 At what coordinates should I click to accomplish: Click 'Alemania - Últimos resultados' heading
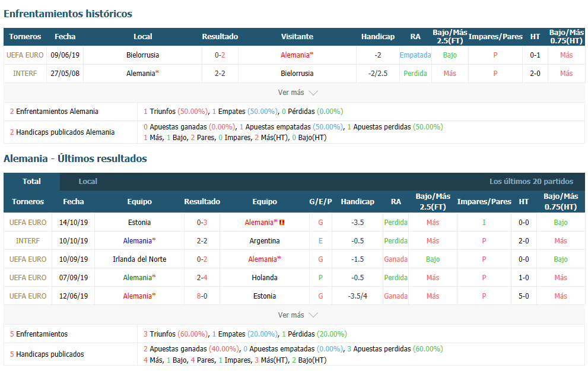(x=75, y=158)
